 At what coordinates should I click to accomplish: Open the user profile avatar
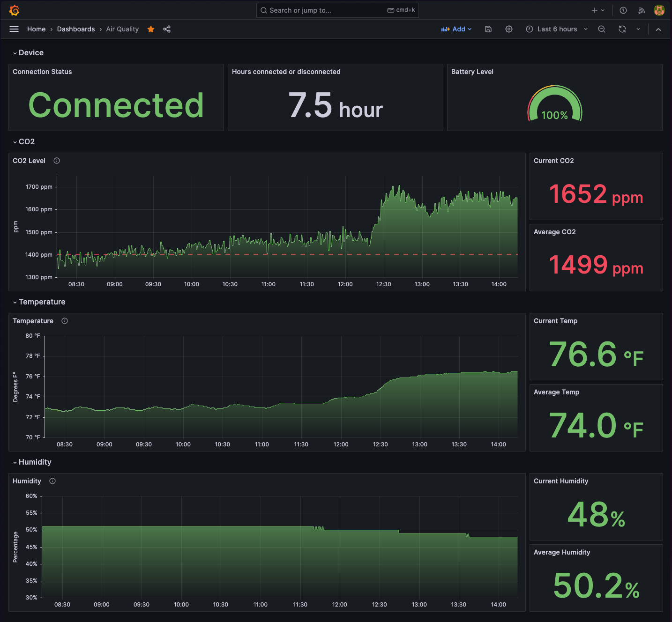tap(659, 10)
